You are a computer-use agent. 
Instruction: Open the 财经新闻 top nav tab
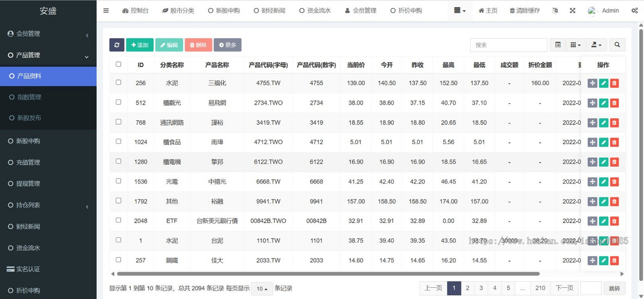[269, 10]
